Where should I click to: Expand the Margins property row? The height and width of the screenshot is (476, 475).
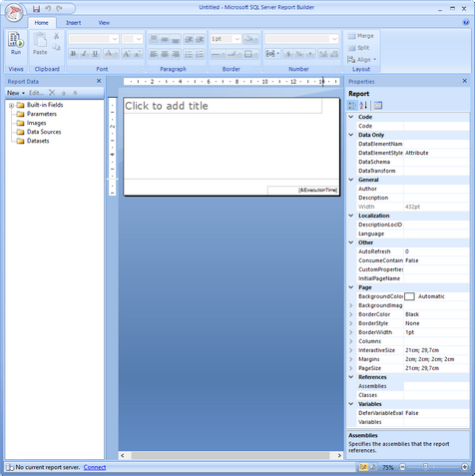coord(351,359)
